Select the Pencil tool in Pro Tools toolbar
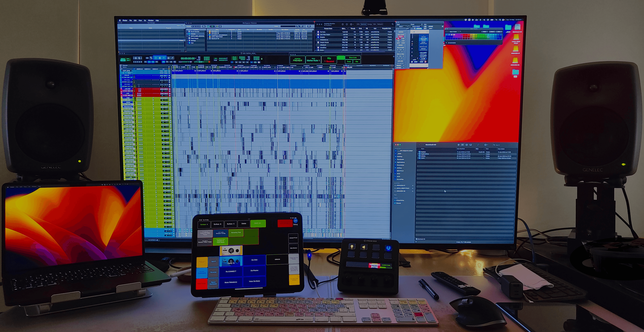This screenshot has width=644, height=332. pos(172,58)
